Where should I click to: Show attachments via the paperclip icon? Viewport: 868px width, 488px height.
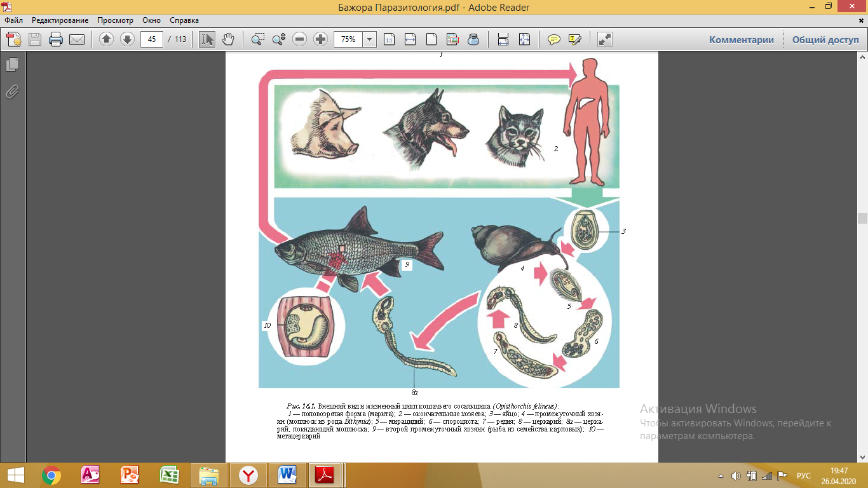point(13,91)
